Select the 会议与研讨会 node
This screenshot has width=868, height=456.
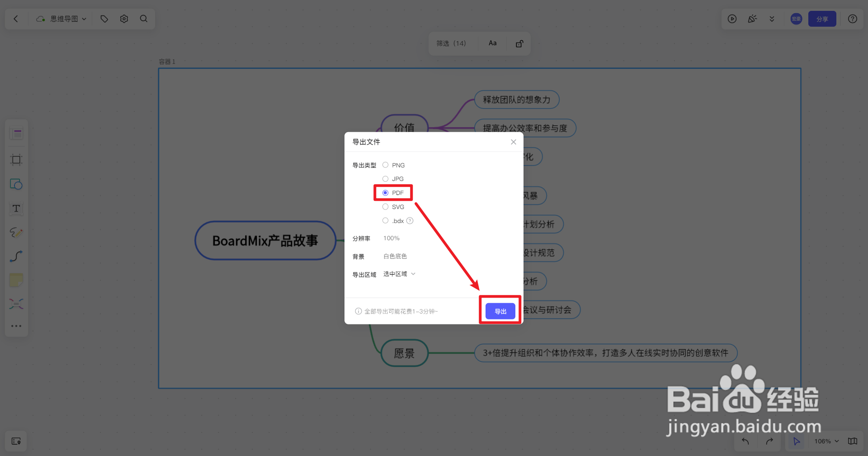pos(551,310)
